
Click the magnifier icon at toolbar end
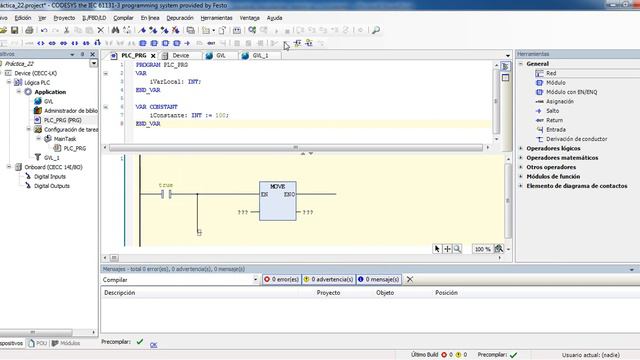coord(376,30)
